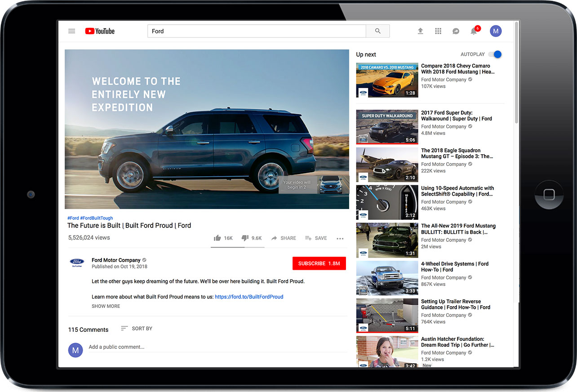Open title Setting Up Trailer Reverse Guidance
This screenshot has width=577, height=392.
456,304
